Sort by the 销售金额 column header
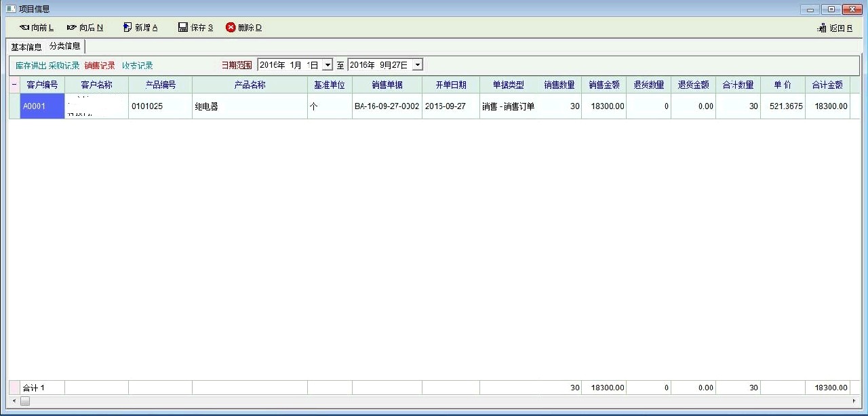Viewport: 868px width, 416px height. [x=604, y=85]
